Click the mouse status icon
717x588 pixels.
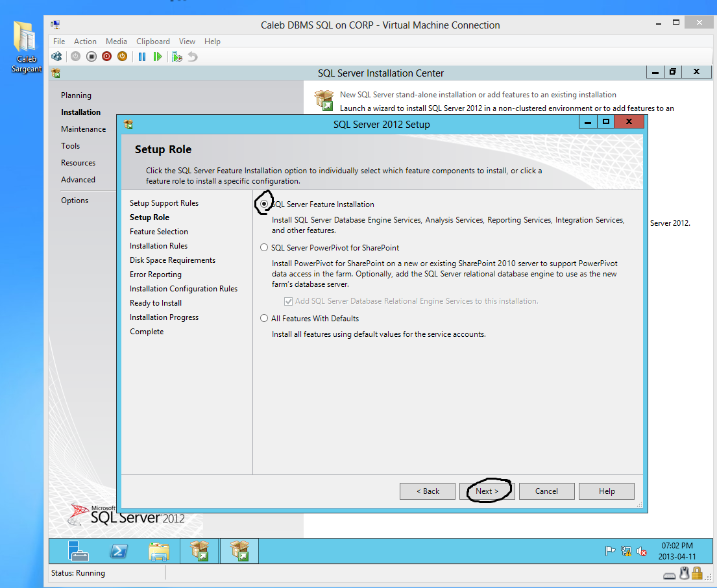click(684, 573)
